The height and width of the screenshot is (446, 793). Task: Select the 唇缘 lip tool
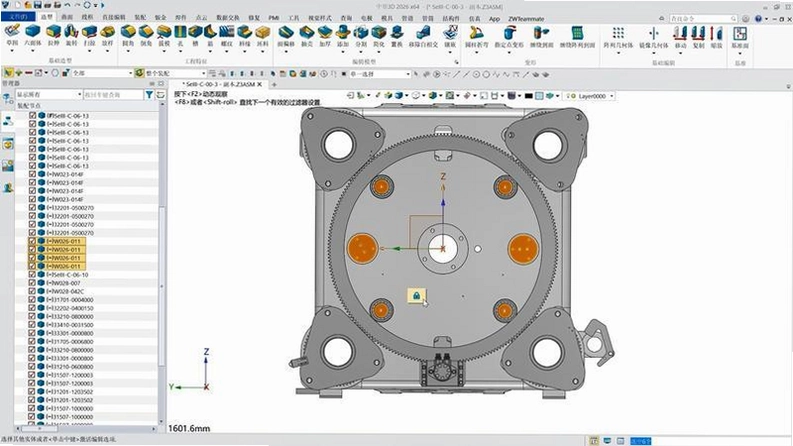(244, 35)
